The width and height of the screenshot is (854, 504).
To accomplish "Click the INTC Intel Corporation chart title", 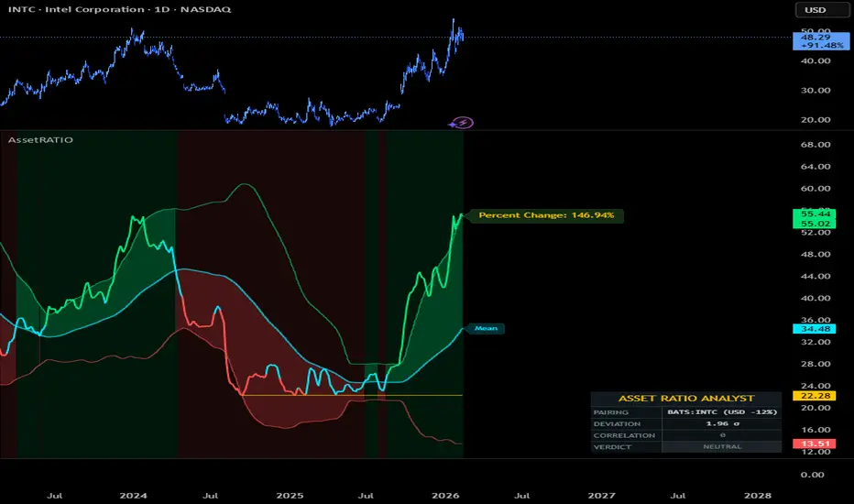I will [x=119, y=9].
